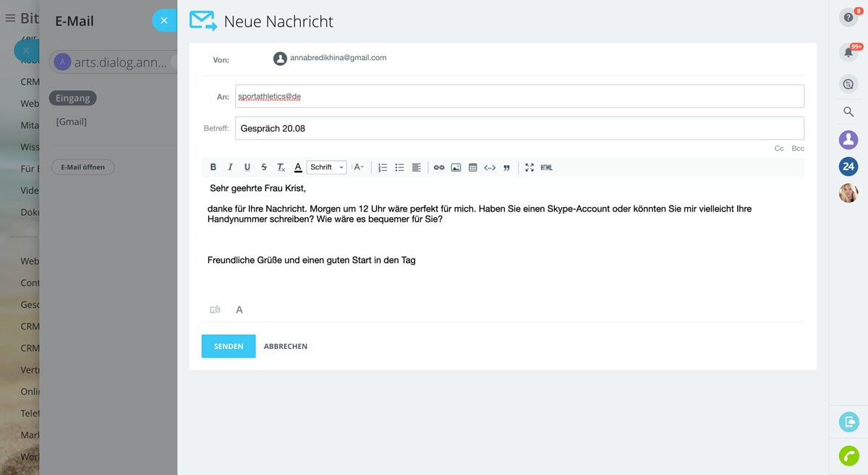The image size is (868, 475).
Task: Show the Cc field
Action: [x=779, y=148]
